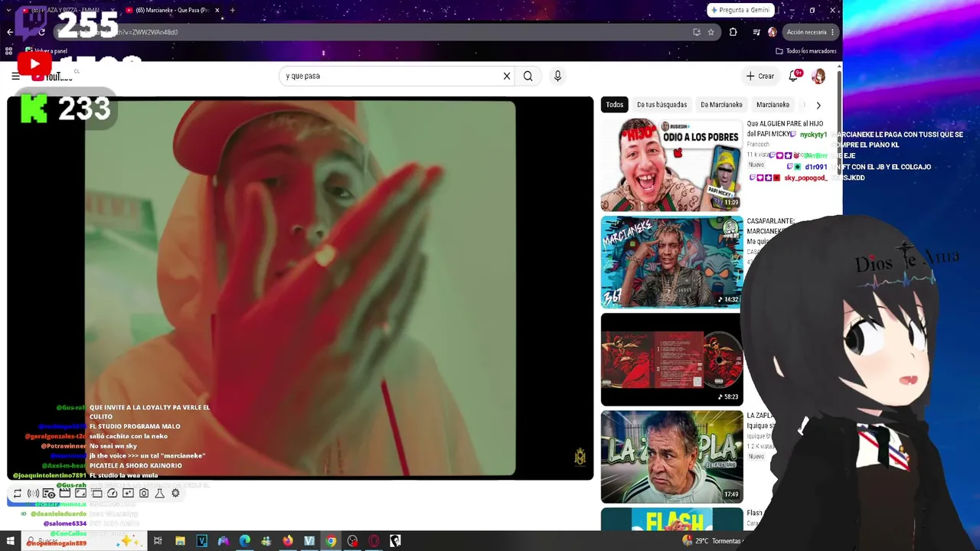Show more filter chips with the right arrow
The height and width of the screenshot is (551, 980).
(x=818, y=105)
